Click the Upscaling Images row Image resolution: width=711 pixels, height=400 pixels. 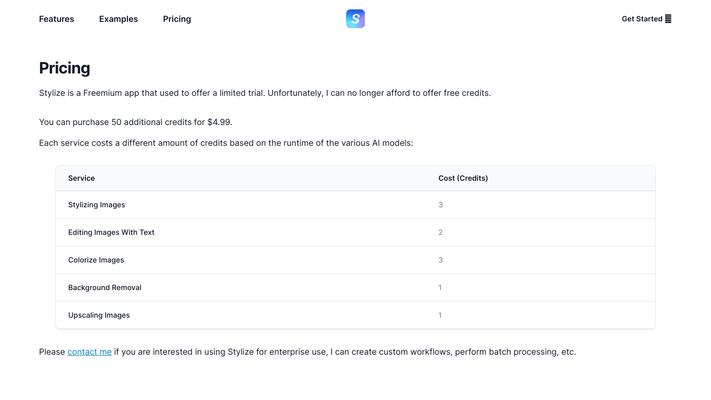click(355, 315)
